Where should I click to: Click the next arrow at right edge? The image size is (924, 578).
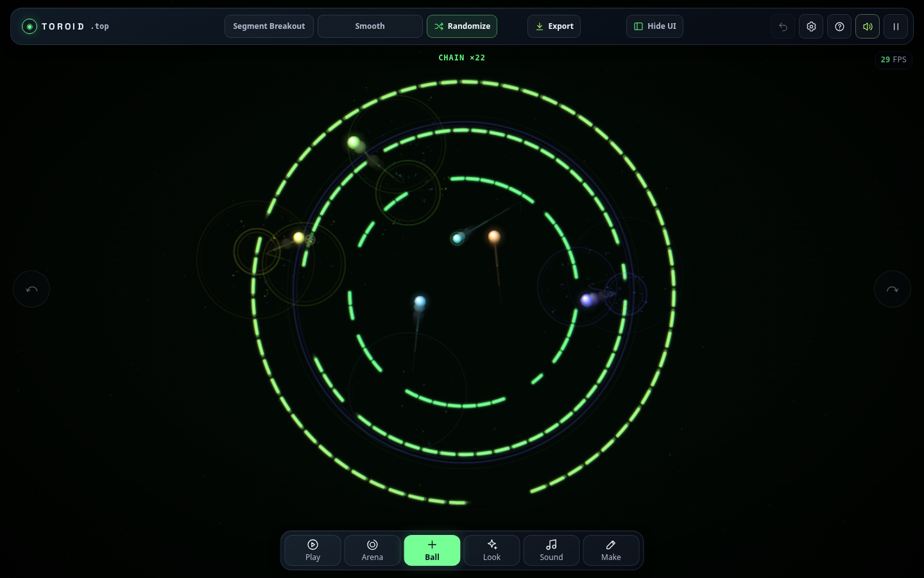click(893, 289)
